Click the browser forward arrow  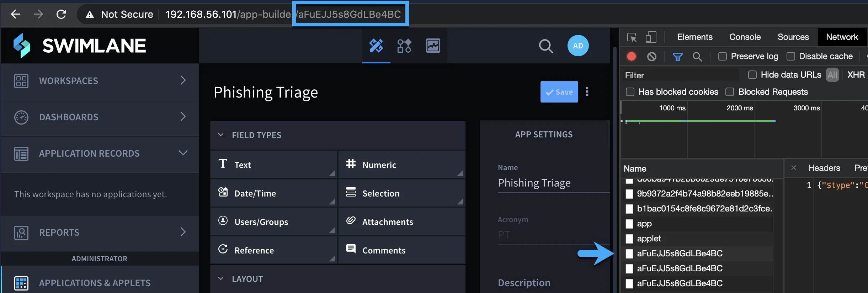38,14
